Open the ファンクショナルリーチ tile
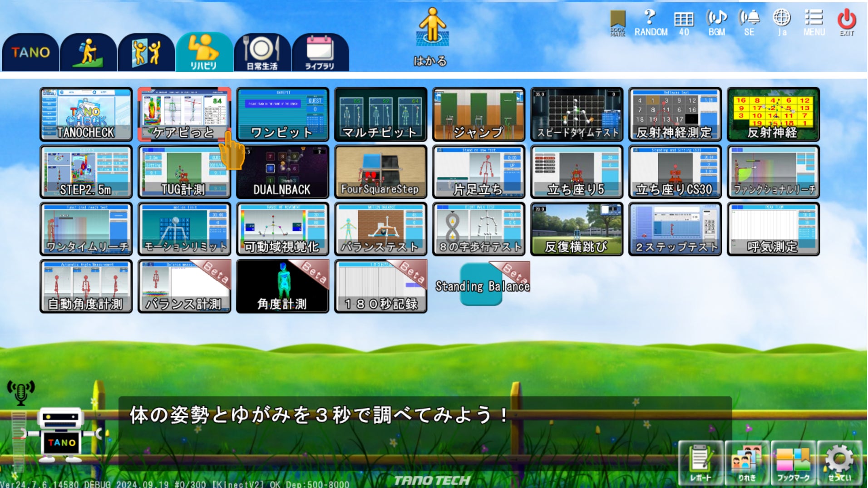This screenshot has width=868, height=488. point(773,172)
